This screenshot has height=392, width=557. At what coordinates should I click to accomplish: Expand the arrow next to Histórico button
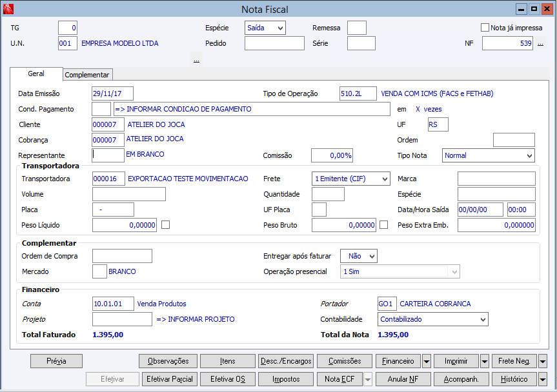coord(542,379)
